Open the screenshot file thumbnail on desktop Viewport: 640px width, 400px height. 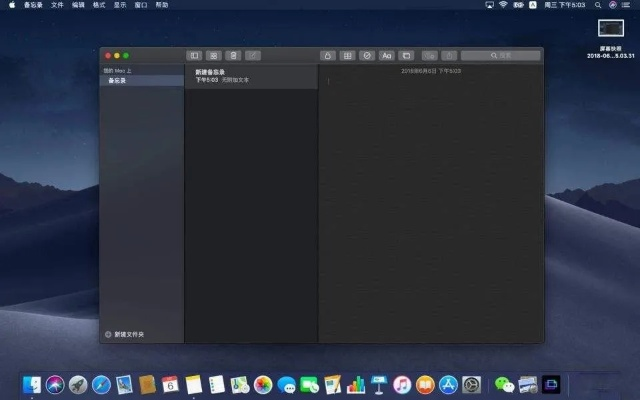610,30
